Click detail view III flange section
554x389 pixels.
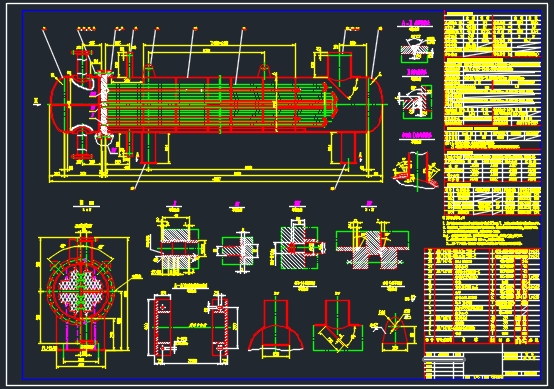pos(299,245)
